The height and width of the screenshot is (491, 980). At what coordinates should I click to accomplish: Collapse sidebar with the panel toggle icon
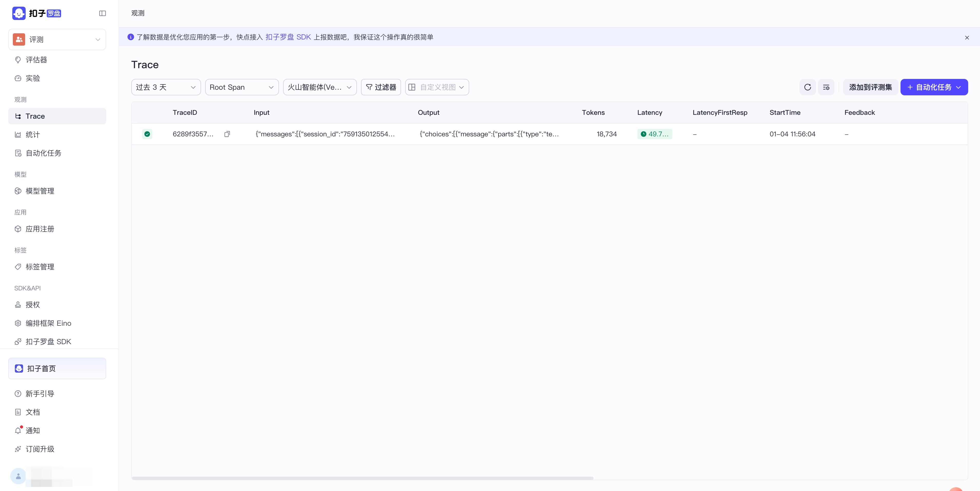point(102,13)
